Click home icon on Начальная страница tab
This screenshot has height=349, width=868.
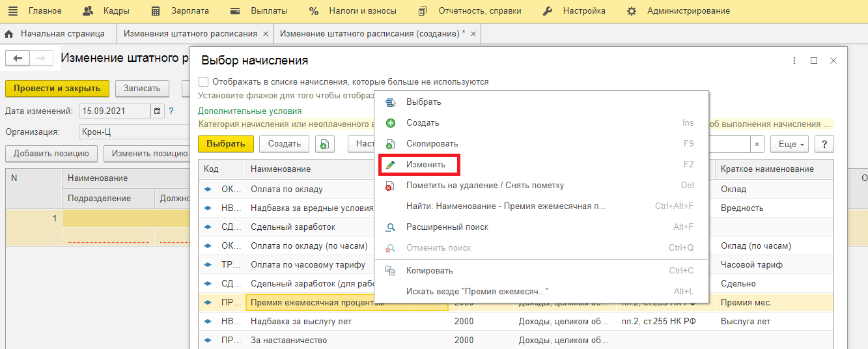coord(10,34)
